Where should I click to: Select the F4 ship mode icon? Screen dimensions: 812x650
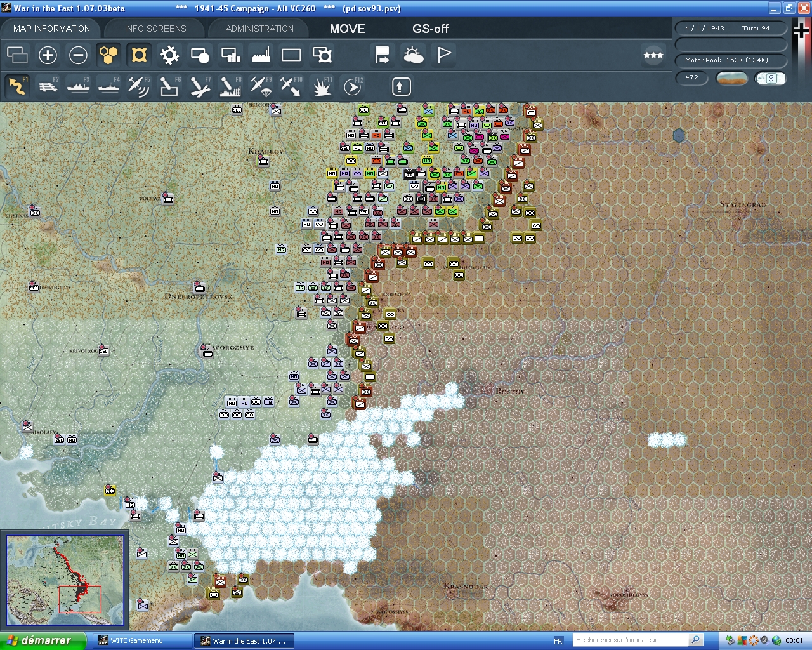coord(108,86)
